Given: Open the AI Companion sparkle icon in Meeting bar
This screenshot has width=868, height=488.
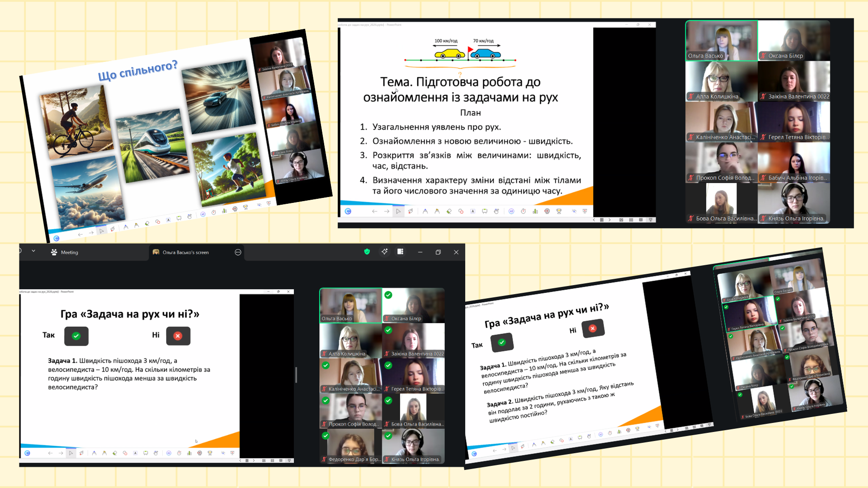Looking at the screenshot, I should tap(384, 252).
